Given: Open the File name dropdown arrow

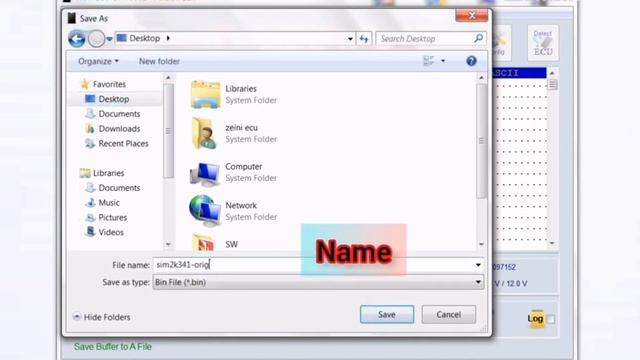Looking at the screenshot, I should pos(478,265).
